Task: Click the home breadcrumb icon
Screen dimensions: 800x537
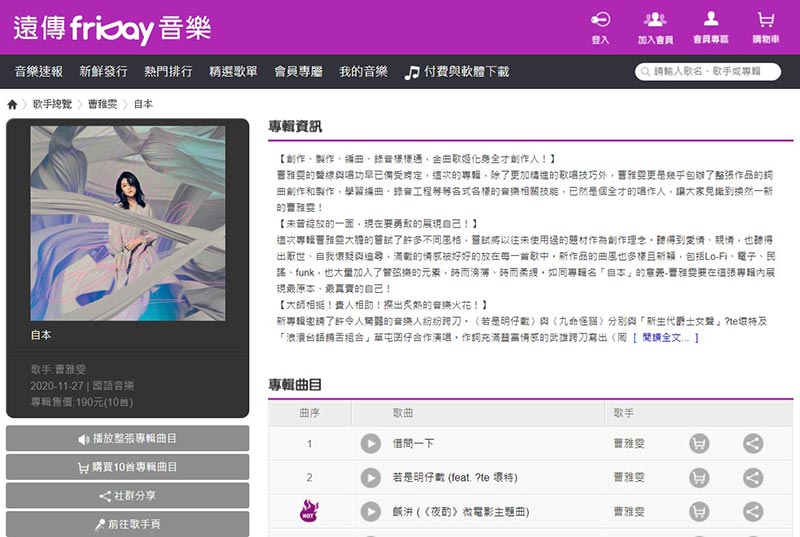Action: coord(12,105)
